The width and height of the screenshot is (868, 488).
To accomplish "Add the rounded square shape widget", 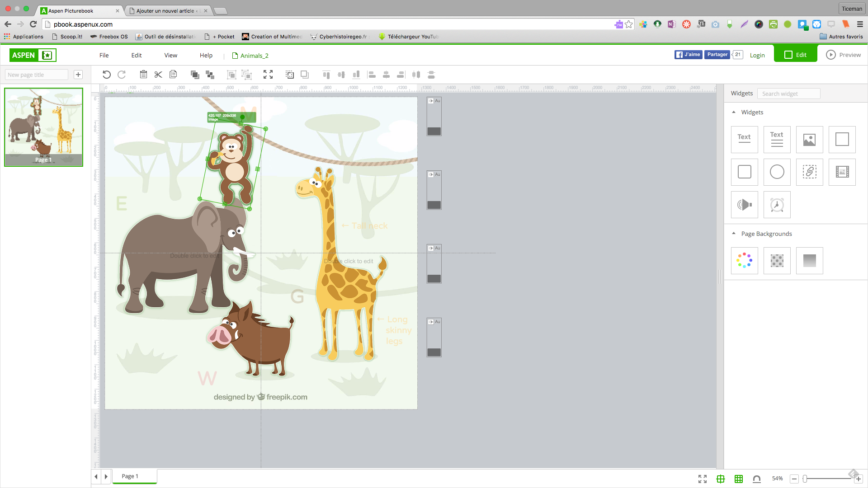I will click(744, 172).
